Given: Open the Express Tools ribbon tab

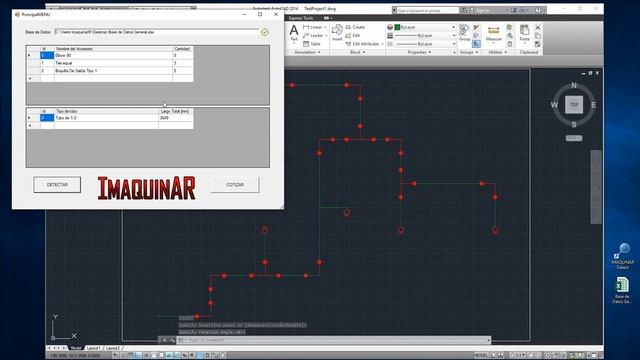Looking at the screenshot, I should 301,18.
